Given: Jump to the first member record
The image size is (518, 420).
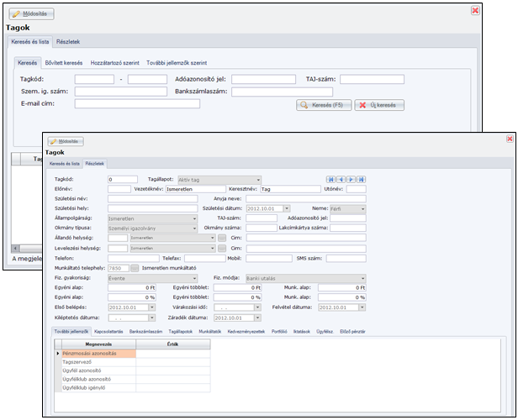Looking at the screenshot, I should [x=332, y=179].
